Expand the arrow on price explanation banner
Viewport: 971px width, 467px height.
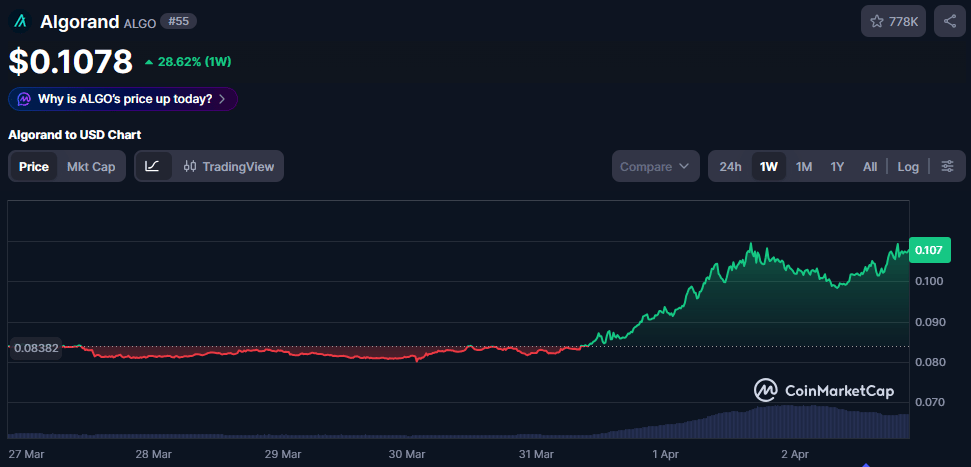point(222,99)
